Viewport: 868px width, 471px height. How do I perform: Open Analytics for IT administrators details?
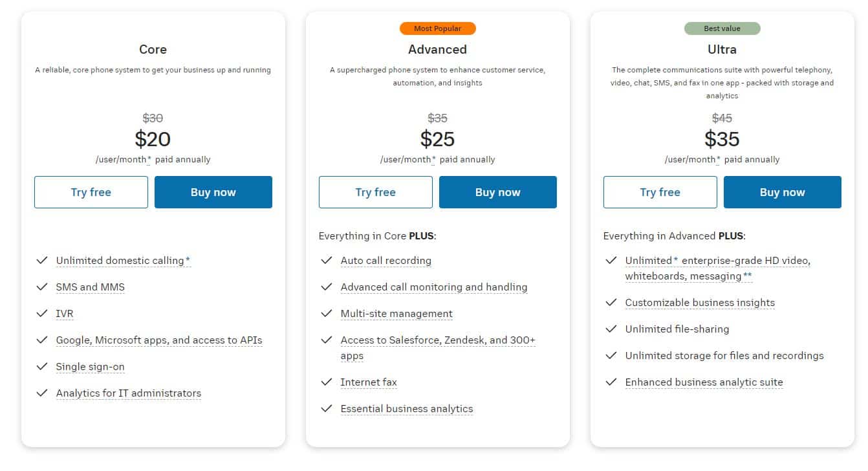[x=129, y=393]
